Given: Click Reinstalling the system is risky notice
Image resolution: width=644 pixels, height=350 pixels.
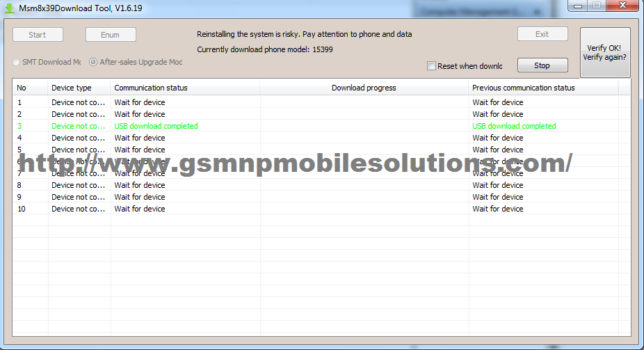Looking at the screenshot, I should point(305,35).
